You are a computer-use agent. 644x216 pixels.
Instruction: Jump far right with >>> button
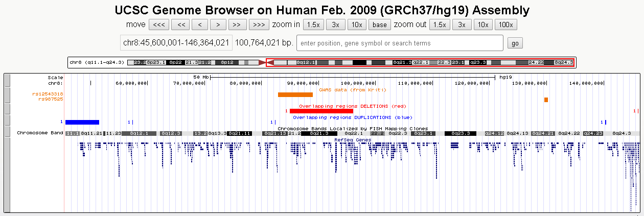[259, 25]
